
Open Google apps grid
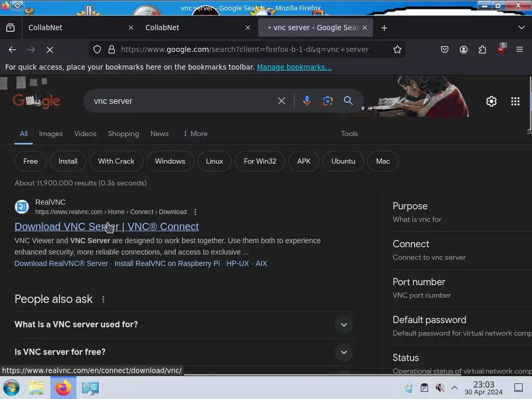click(x=515, y=101)
